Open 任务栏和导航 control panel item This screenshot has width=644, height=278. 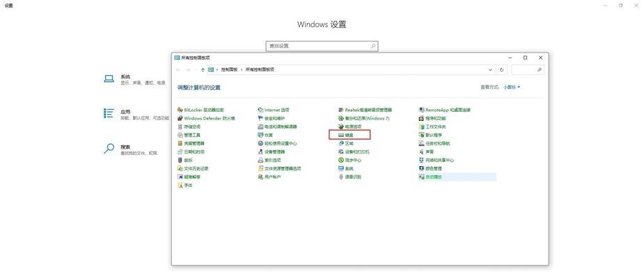click(x=434, y=143)
